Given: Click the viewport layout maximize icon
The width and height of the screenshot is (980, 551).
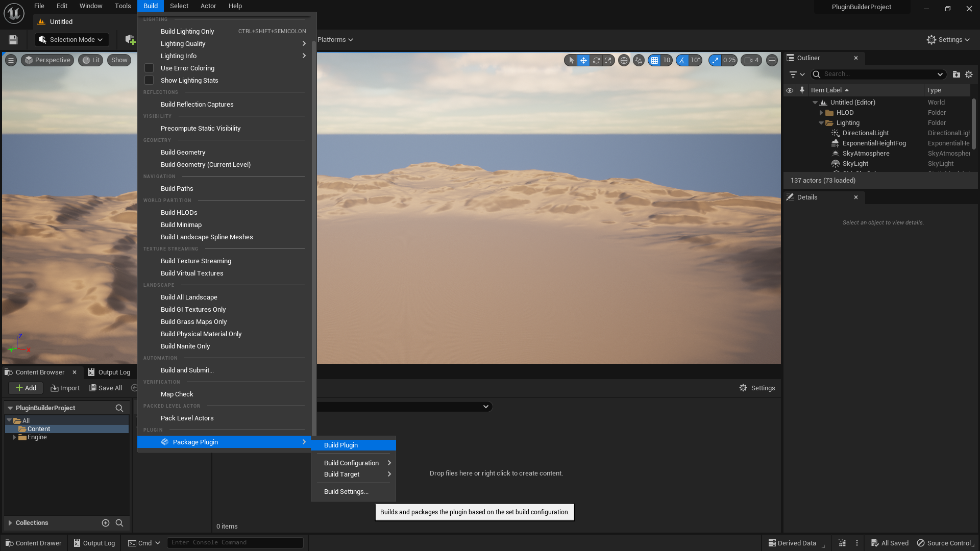Looking at the screenshot, I should coord(772,60).
